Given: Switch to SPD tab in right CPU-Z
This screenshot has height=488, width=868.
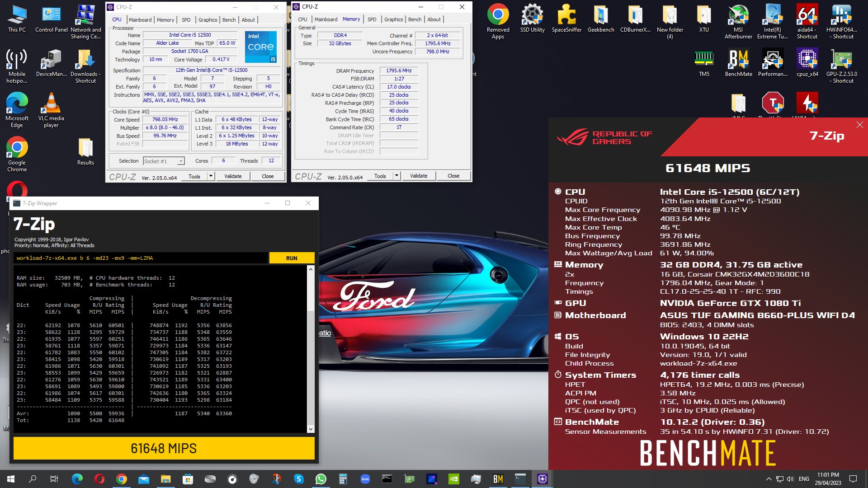Looking at the screenshot, I should tap(372, 19).
